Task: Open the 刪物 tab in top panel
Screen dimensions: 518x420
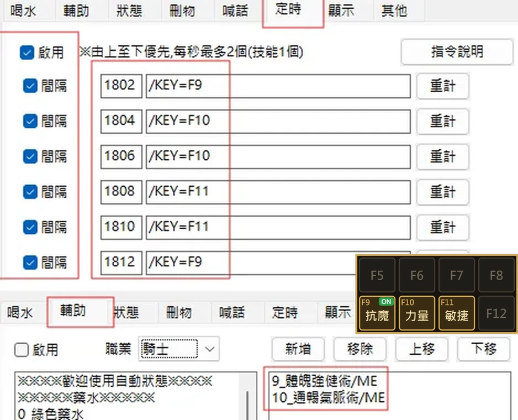Action: tap(182, 11)
